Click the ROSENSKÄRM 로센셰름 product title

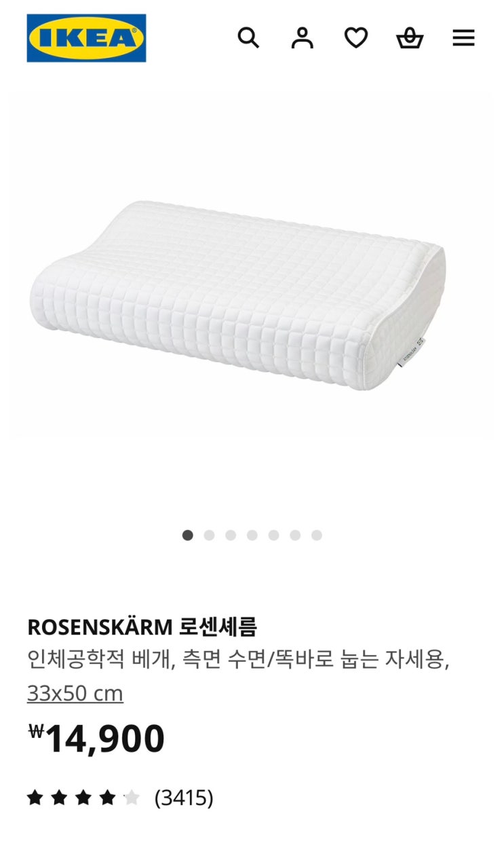[x=142, y=627]
